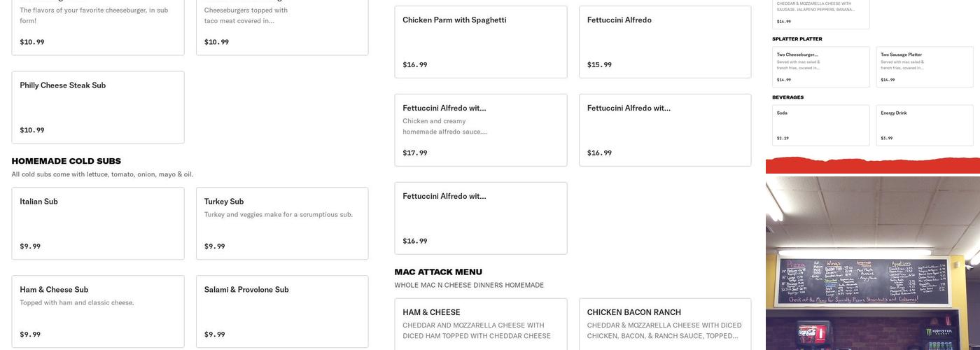Select the HAM & CHEESE mac dinner
Screen dimensions: 980x350
[481, 324]
